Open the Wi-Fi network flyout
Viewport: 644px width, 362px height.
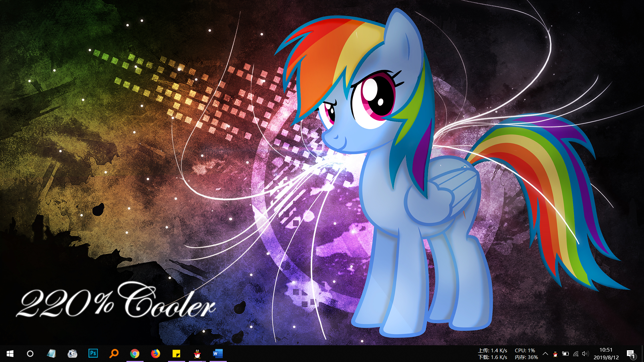pos(576,354)
